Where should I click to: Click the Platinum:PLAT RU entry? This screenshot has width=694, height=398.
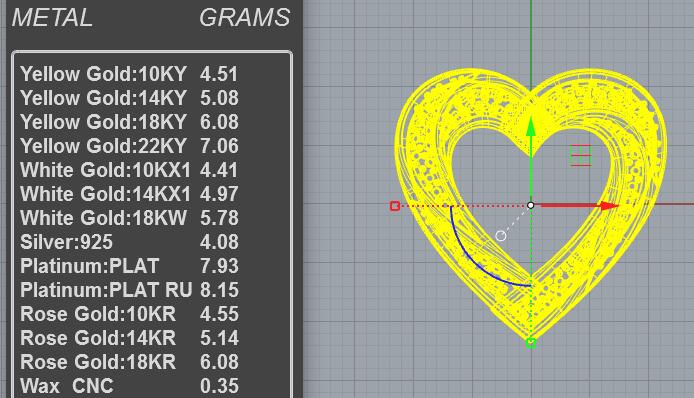click(129, 290)
